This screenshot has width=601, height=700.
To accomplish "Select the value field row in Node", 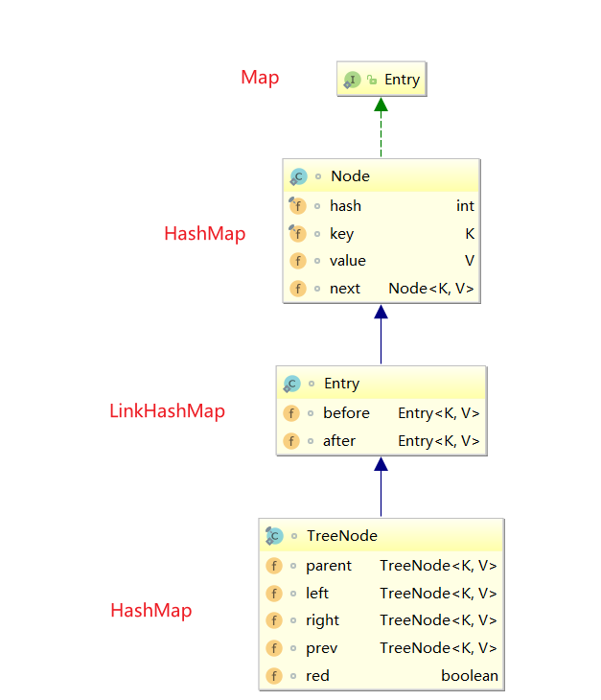I will coord(381,261).
